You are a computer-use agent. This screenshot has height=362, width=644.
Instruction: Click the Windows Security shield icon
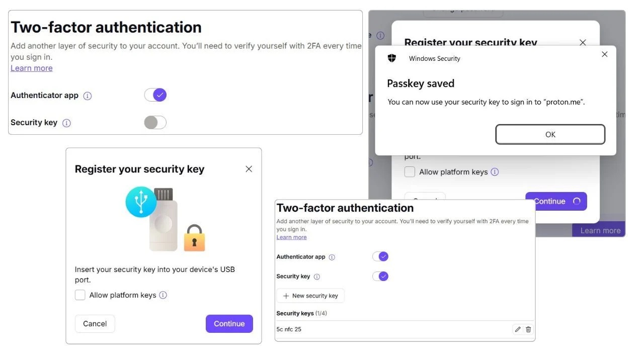click(x=392, y=58)
